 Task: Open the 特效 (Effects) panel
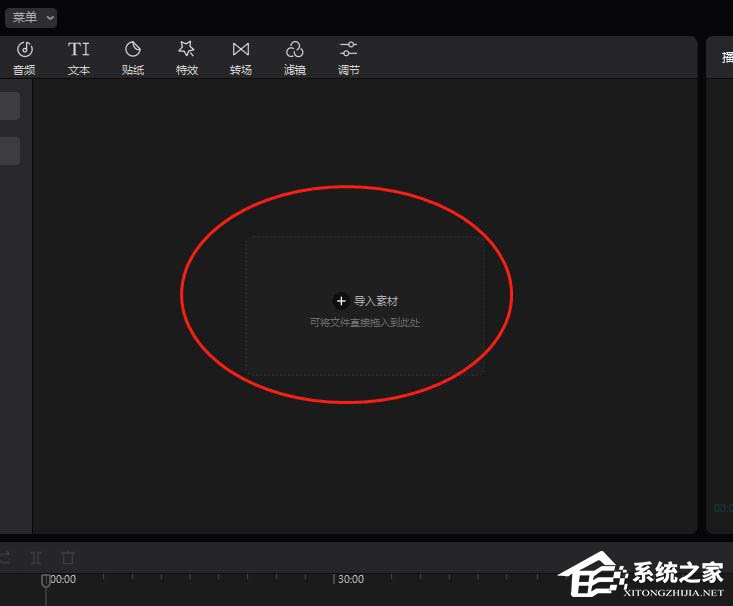[x=186, y=58]
